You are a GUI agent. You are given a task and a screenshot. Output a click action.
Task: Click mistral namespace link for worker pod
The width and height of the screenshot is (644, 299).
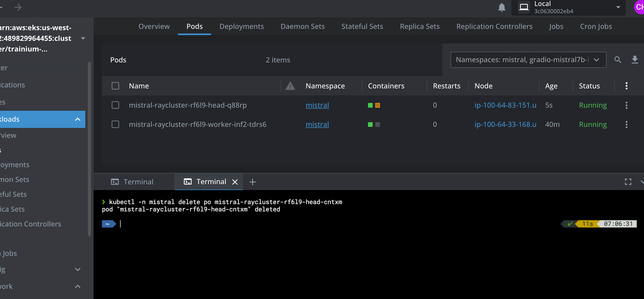pos(317,125)
